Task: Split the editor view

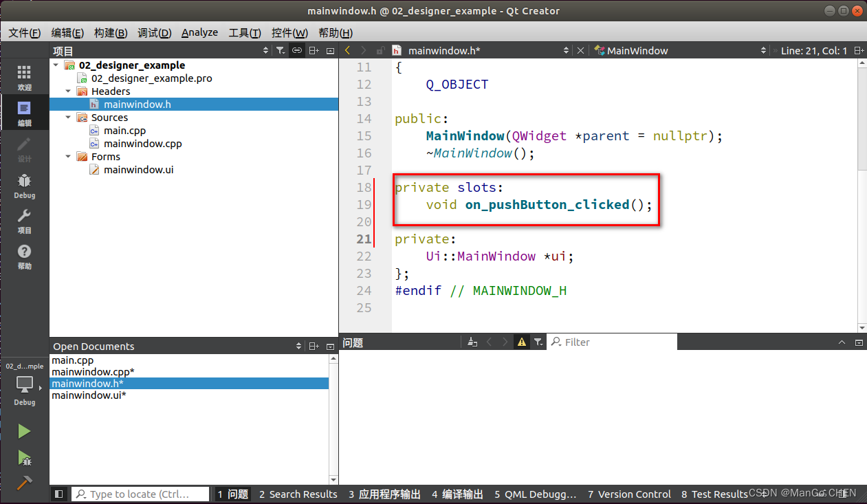Action: 859,50
